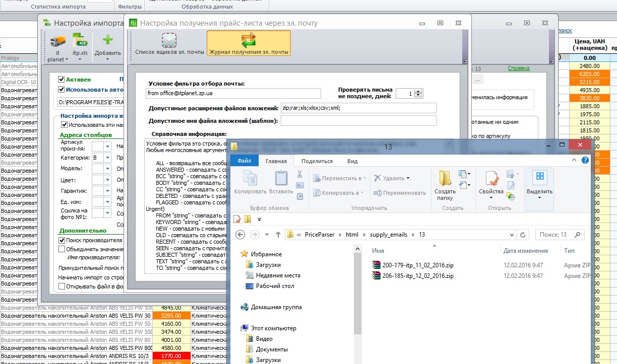
Task: Click the Переименовать rename icon
Action: point(378,193)
